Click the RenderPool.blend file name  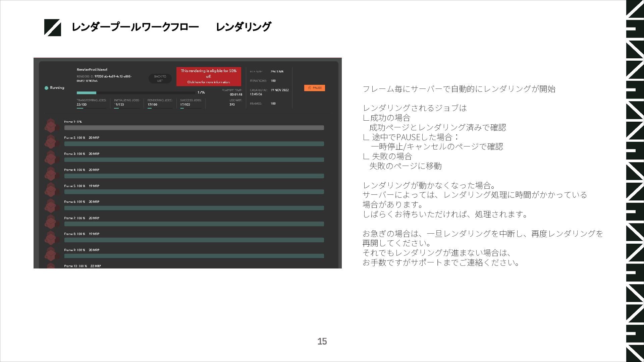(x=92, y=70)
